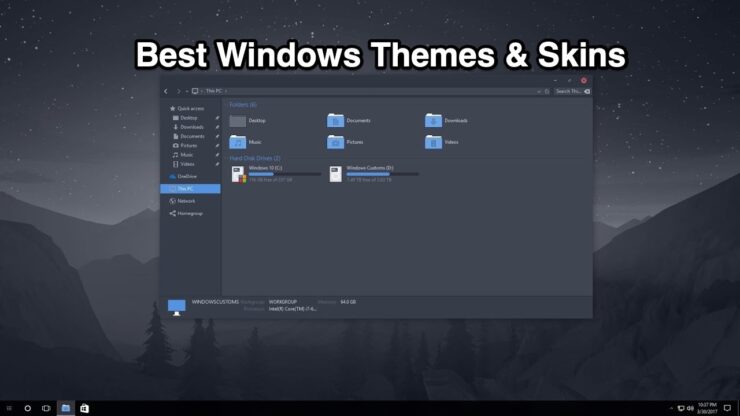The width and height of the screenshot is (740, 416).
Task: Click the 'WORKGROUP' value in details pane
Action: [x=283, y=302]
